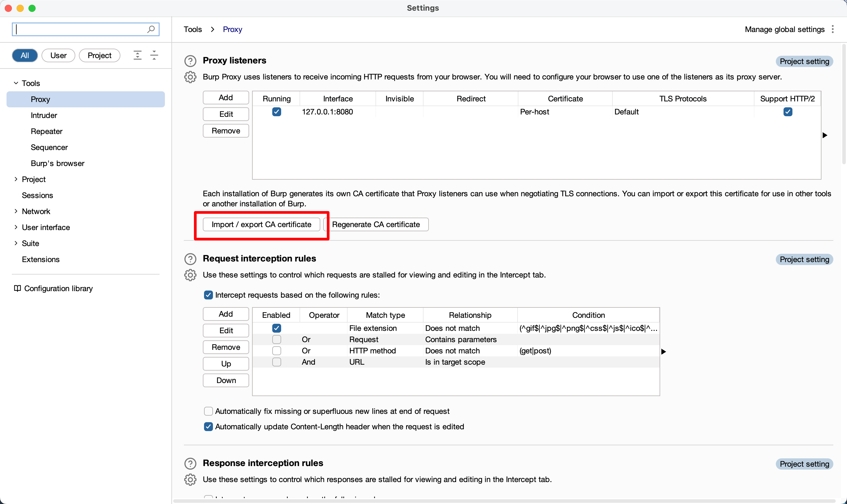This screenshot has height=504, width=847.
Task: Select the User settings filter
Action: (58, 55)
